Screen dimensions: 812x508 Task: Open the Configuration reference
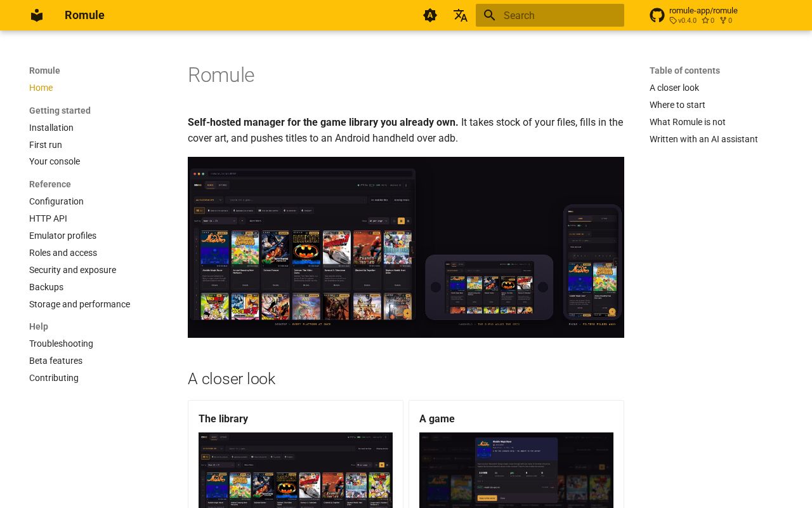tap(56, 201)
